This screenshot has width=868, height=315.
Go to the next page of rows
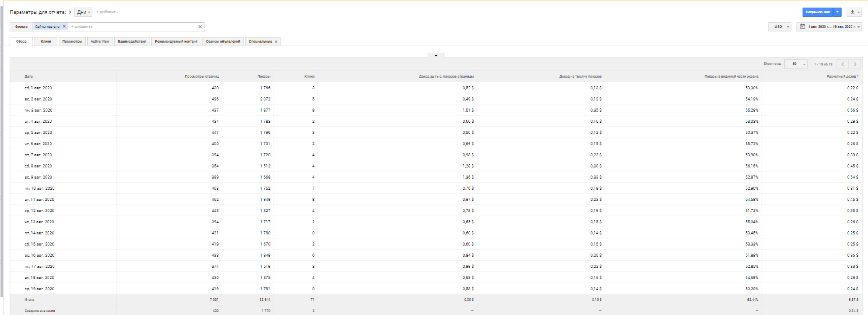855,64
